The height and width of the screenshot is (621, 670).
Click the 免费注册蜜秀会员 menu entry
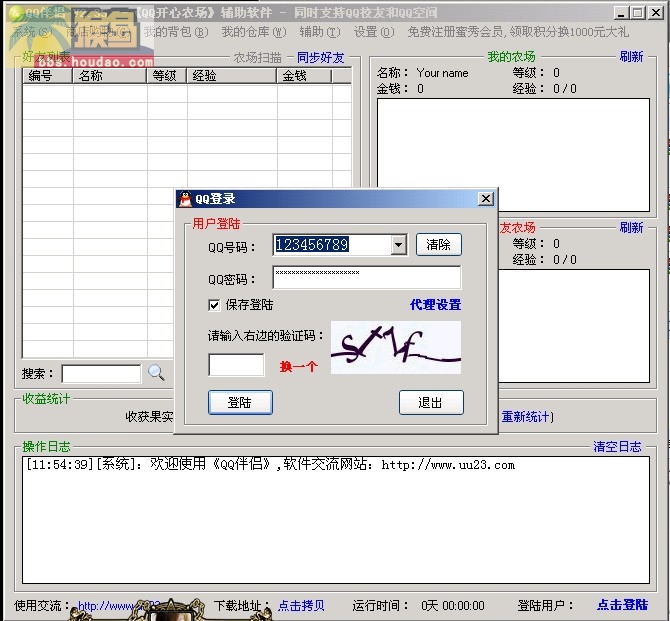518,32
